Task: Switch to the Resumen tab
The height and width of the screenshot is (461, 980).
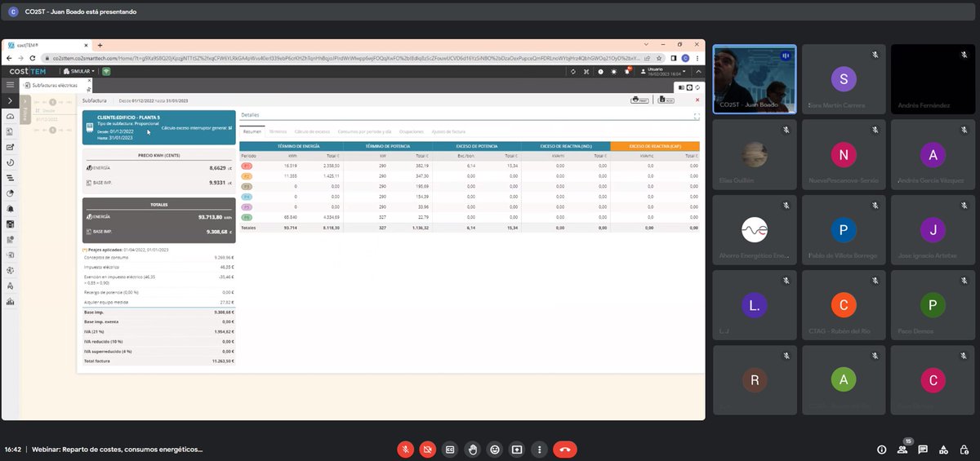Action: pos(252,131)
